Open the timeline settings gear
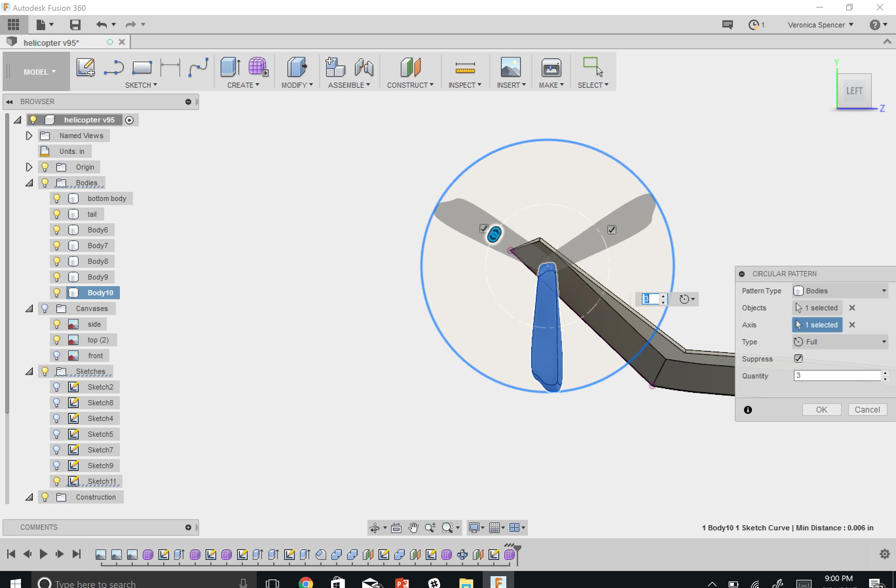Viewport: 896px width, 588px height. tap(884, 554)
